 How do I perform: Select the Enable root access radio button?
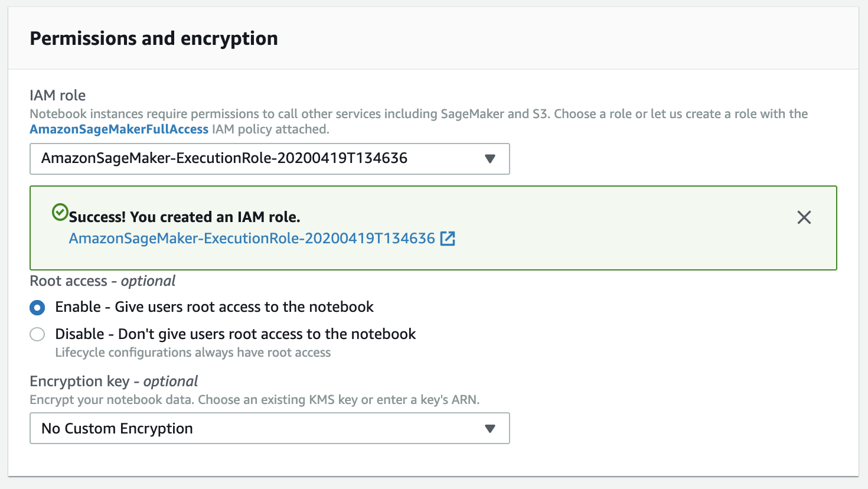tap(37, 308)
